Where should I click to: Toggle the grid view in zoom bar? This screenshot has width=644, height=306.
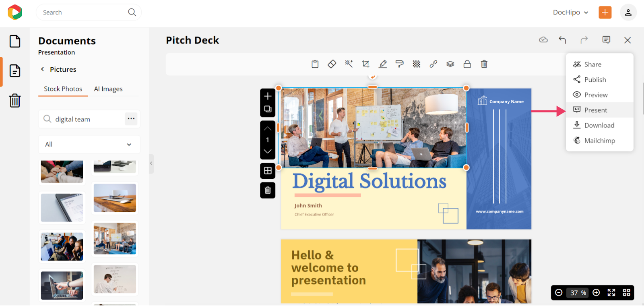tap(626, 293)
